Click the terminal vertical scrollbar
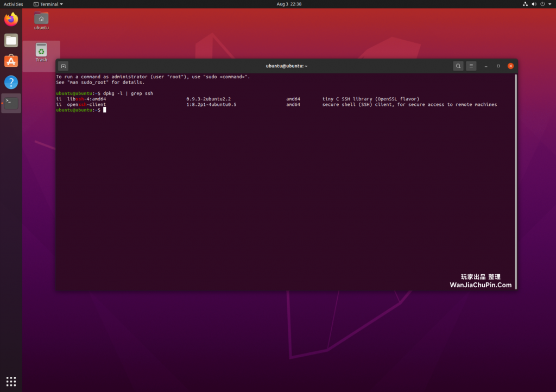Viewport: 556px width, 392px height. coord(516,181)
